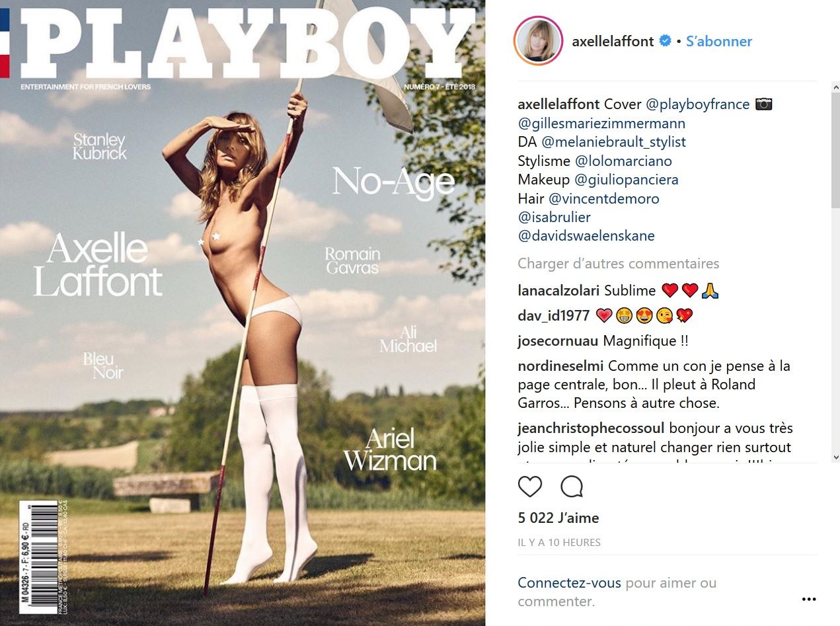Click the heart like icon
The width and height of the screenshot is (840, 626).
coord(530,487)
